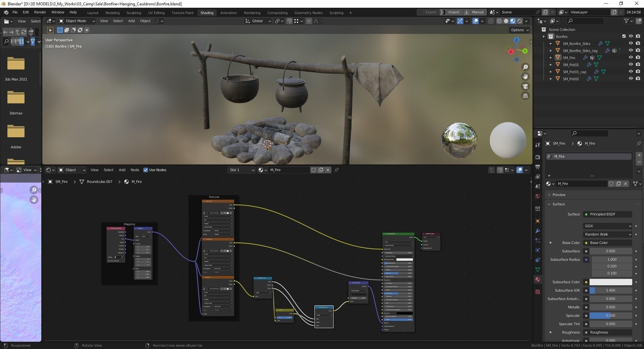Viewport: 644px width, 349px height.
Task: Open the World properties tab
Action: tap(538, 196)
